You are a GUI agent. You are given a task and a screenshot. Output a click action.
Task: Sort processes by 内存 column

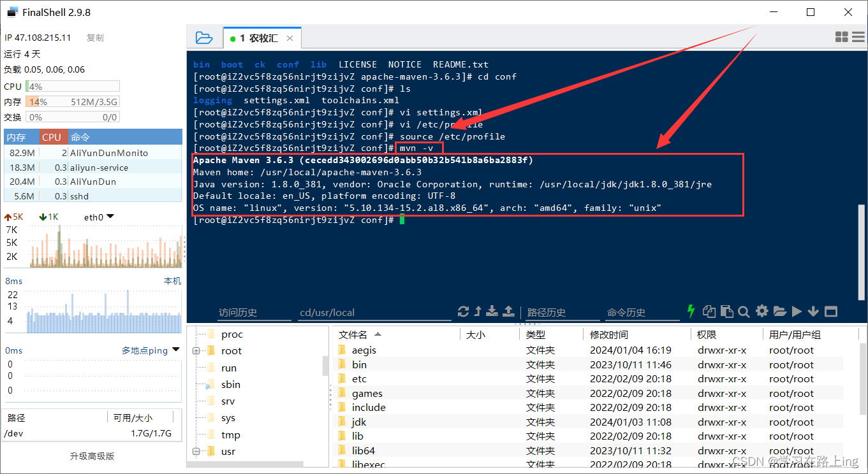point(21,137)
